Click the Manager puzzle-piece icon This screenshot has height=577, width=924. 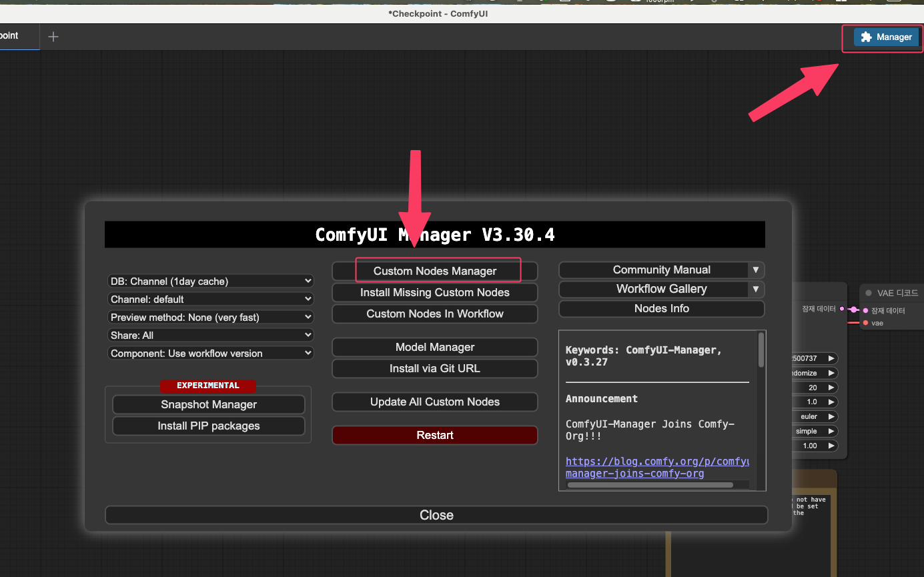click(x=866, y=37)
